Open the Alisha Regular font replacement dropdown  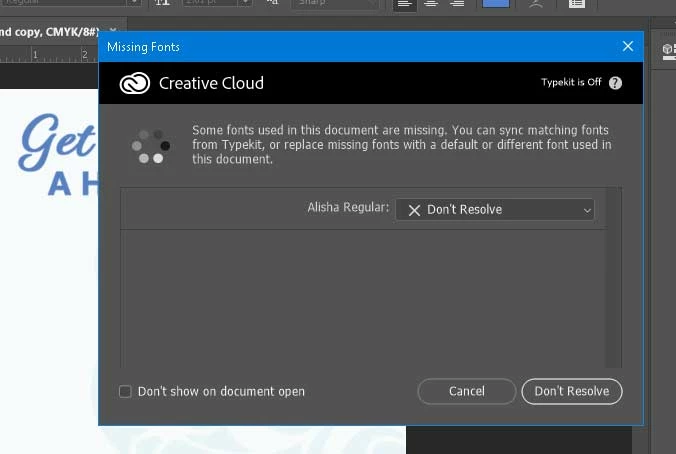[494, 210]
